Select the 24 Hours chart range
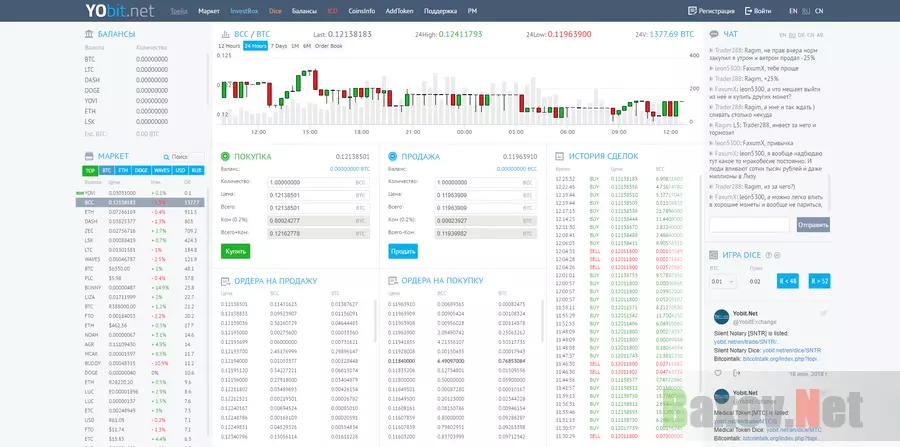This screenshot has width=900, height=447. 255,46
